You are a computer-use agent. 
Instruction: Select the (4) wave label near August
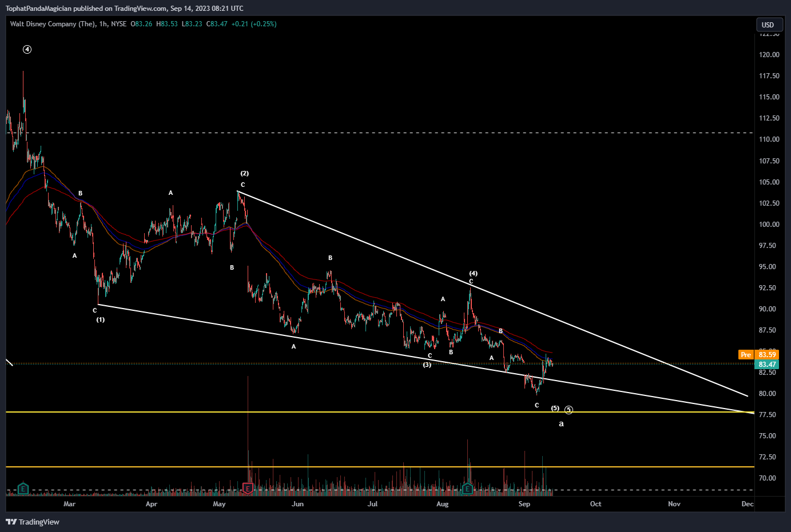pos(473,273)
